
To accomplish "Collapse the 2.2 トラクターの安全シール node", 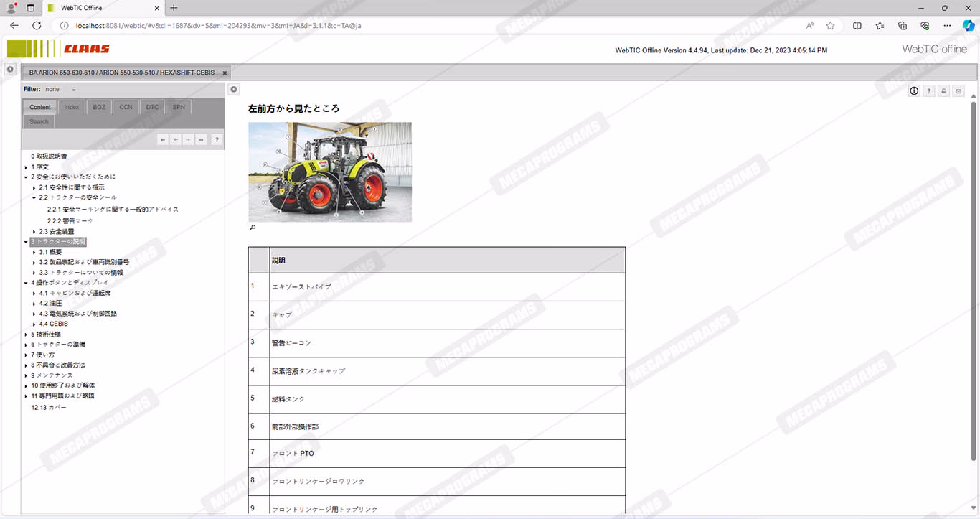I will [34, 197].
